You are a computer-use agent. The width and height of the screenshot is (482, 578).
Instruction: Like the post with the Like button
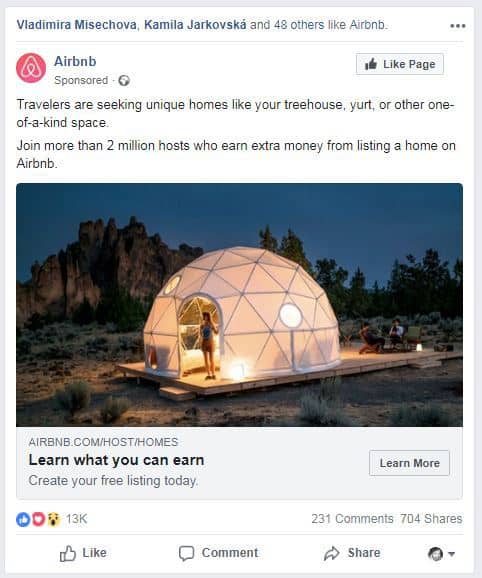click(83, 553)
